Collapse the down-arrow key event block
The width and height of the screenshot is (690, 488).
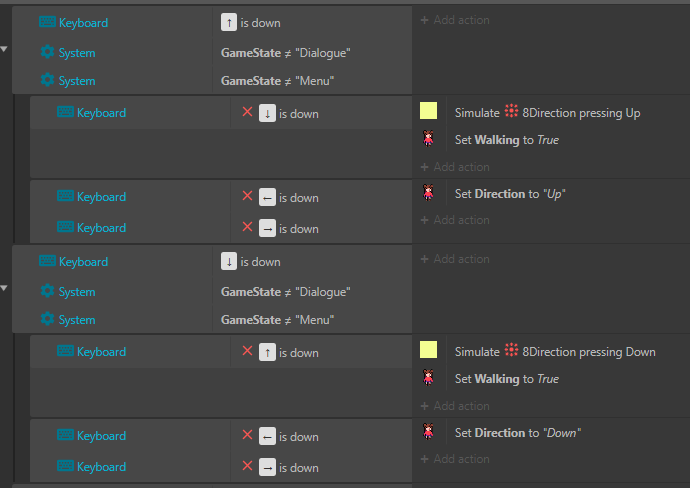pyautogui.click(x=4, y=288)
